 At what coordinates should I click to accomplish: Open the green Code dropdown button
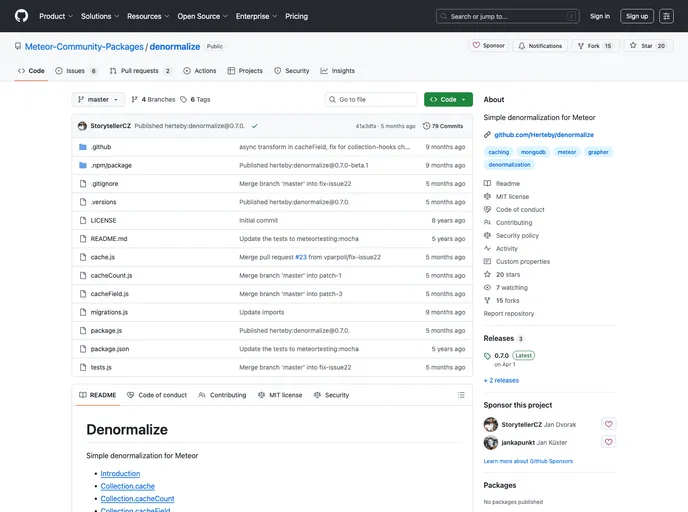click(448, 100)
